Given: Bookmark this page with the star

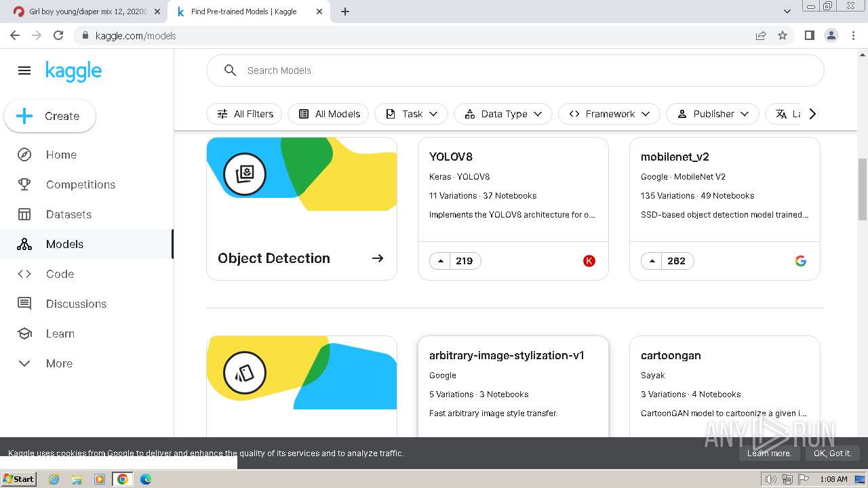Looking at the screenshot, I should (x=783, y=35).
